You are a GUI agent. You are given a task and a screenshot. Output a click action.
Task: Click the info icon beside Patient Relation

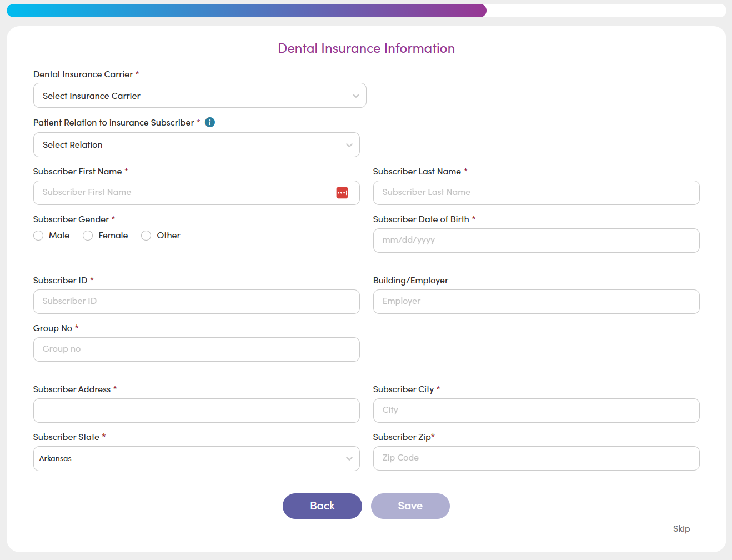click(x=210, y=122)
